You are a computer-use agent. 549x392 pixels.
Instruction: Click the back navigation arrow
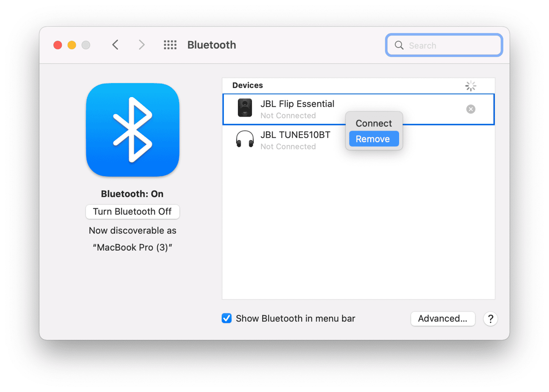115,45
